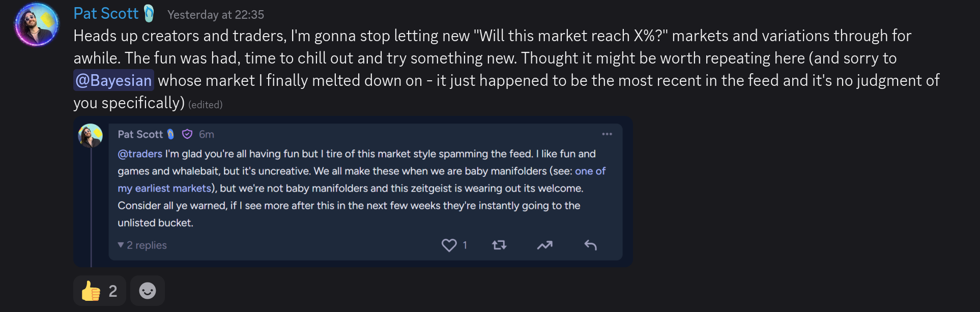The height and width of the screenshot is (312, 980).
Task: Open the add reaction smiley picker
Action: [148, 291]
